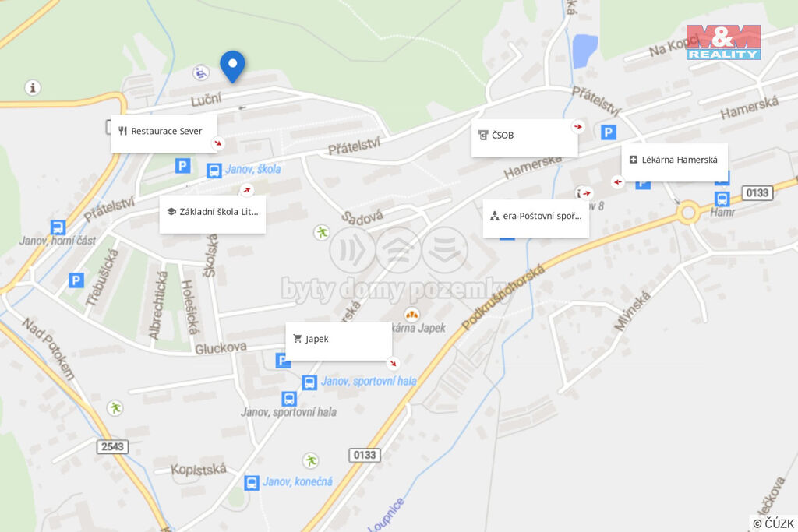Click the red arrow on Japek label

pos(393,363)
